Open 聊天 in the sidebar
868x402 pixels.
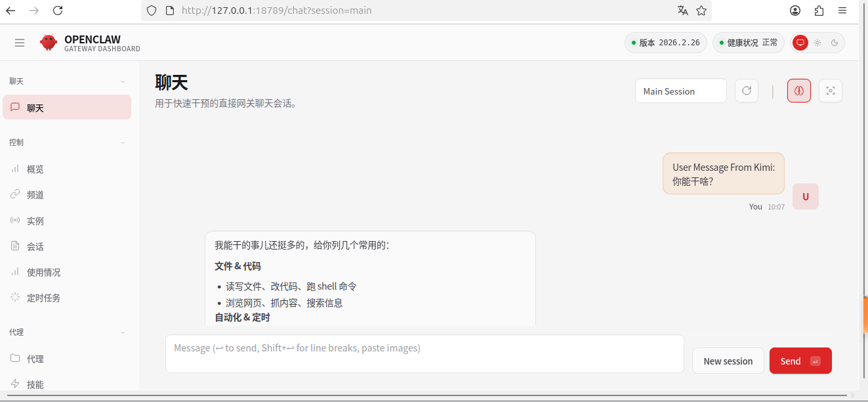67,108
